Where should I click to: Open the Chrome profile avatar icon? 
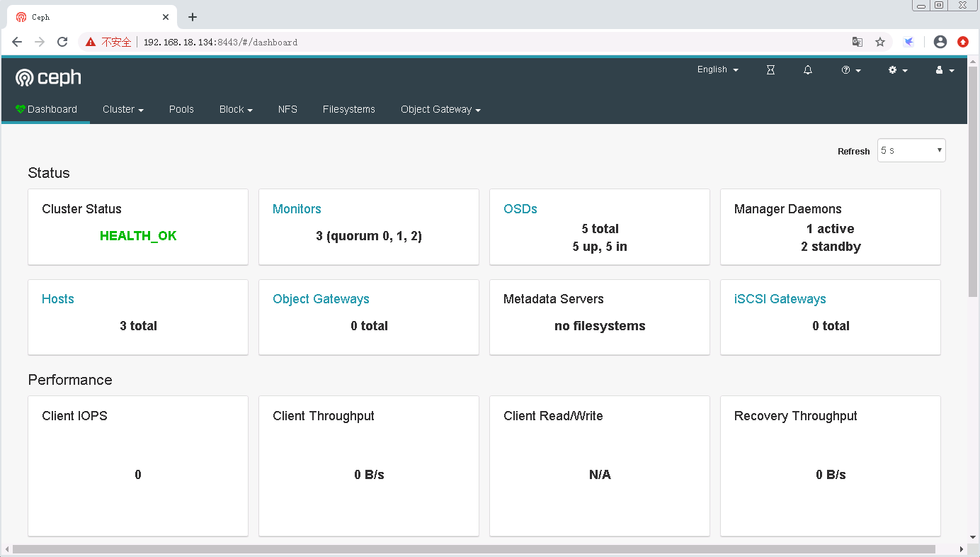[940, 42]
